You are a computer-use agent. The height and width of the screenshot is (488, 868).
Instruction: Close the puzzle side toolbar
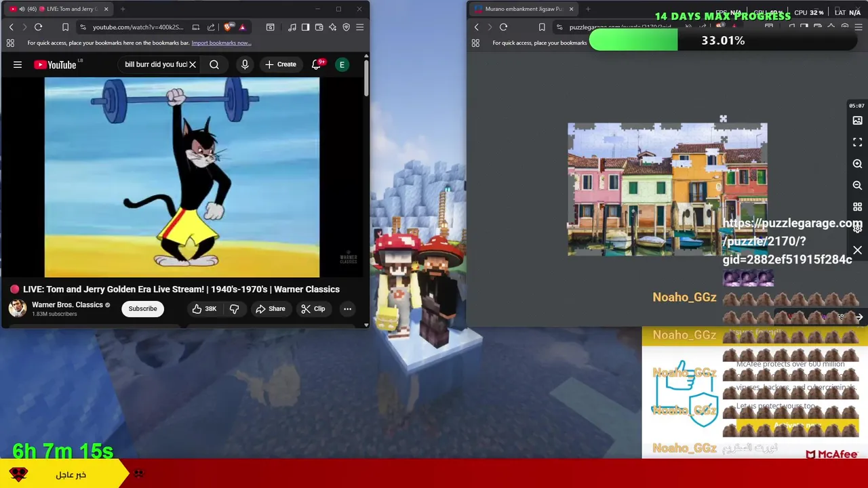857,251
